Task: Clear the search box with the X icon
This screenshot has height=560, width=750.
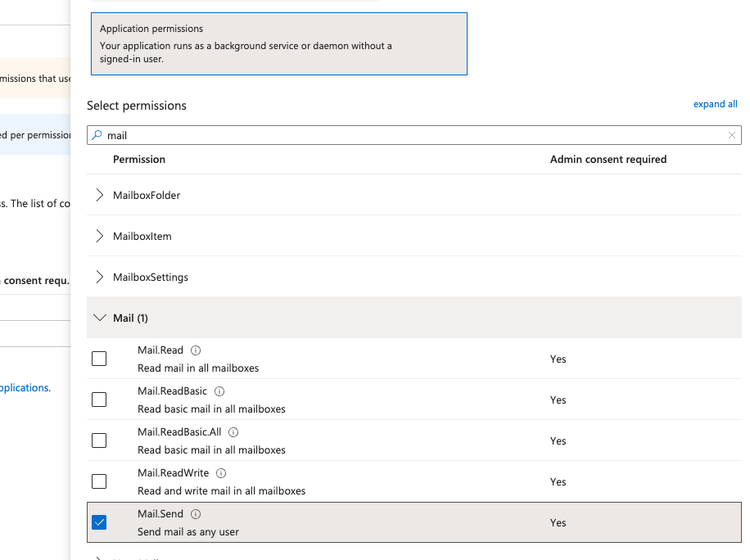Action: click(731, 134)
